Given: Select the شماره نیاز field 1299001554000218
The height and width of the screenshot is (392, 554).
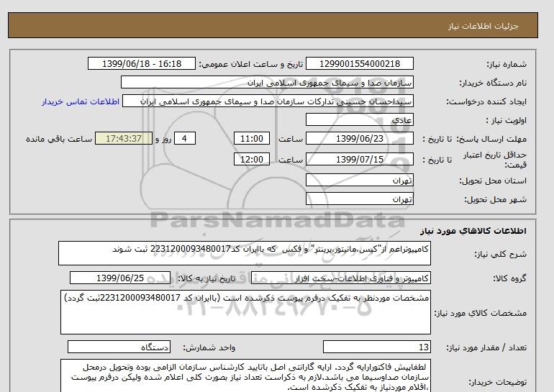Looking at the screenshot, I should [x=359, y=63].
